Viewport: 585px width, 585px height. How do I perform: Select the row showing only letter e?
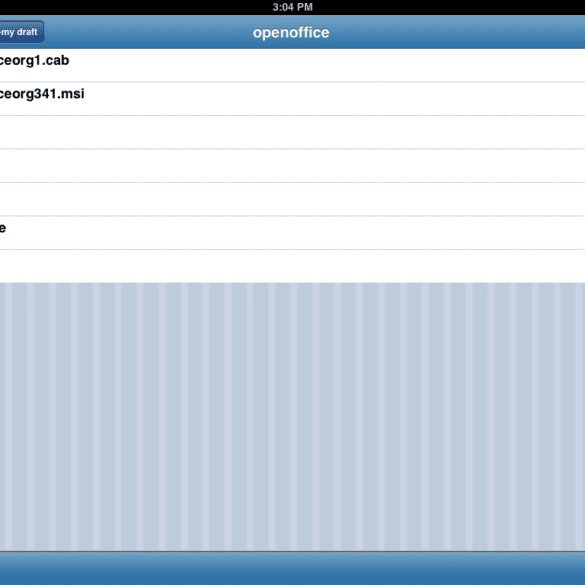coord(292,233)
